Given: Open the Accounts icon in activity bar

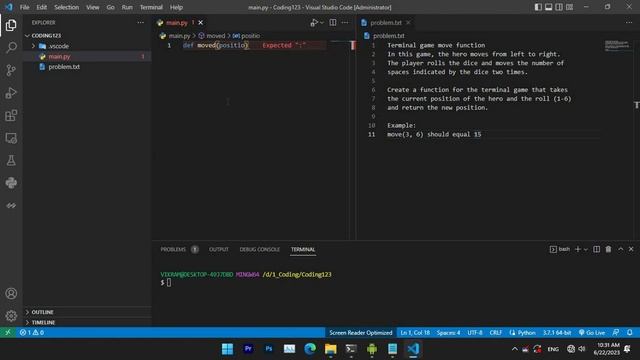Looking at the screenshot, I should click(11, 293).
